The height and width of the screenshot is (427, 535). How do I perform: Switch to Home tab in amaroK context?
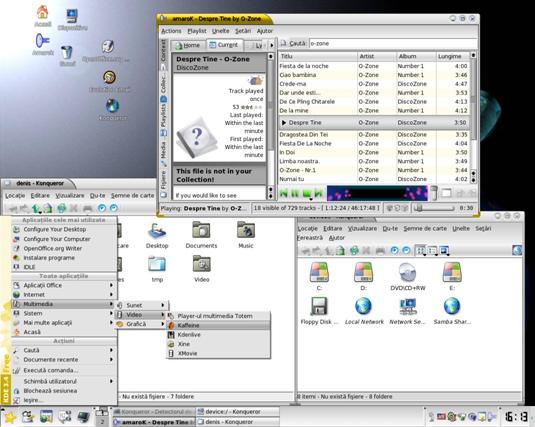point(188,45)
